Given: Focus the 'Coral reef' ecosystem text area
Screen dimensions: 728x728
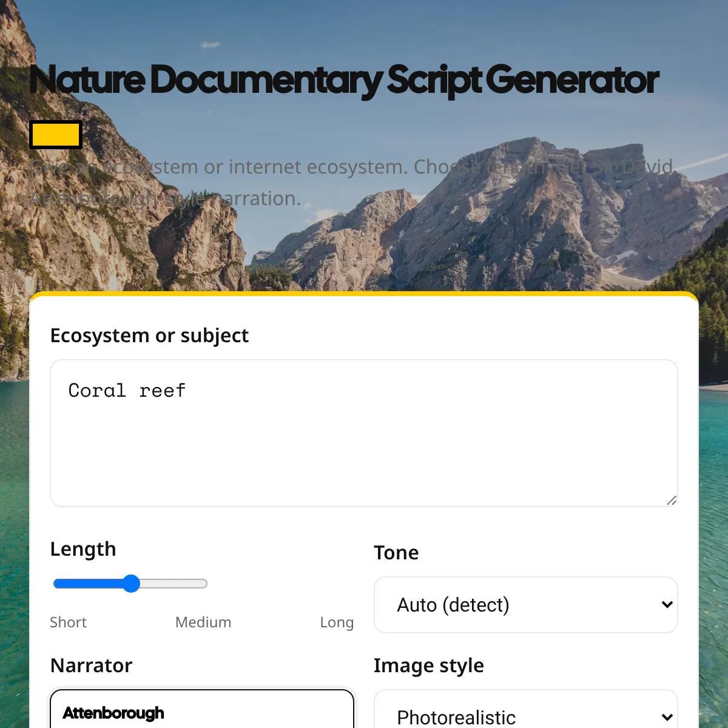Looking at the screenshot, I should (364, 433).
